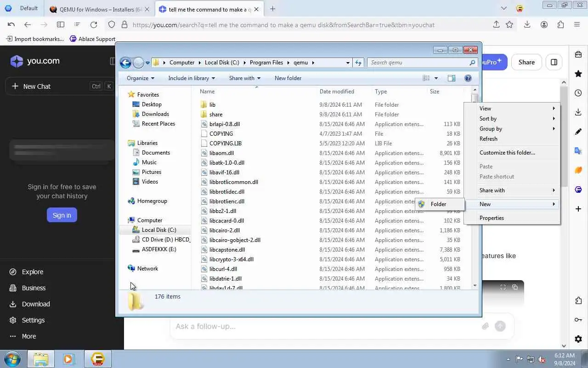Click Sign in on you.com sidebar

pyautogui.click(x=62, y=215)
